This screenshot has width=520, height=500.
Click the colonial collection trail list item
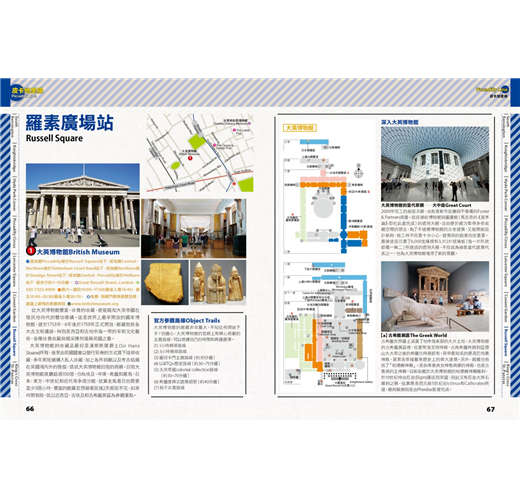tap(186, 372)
